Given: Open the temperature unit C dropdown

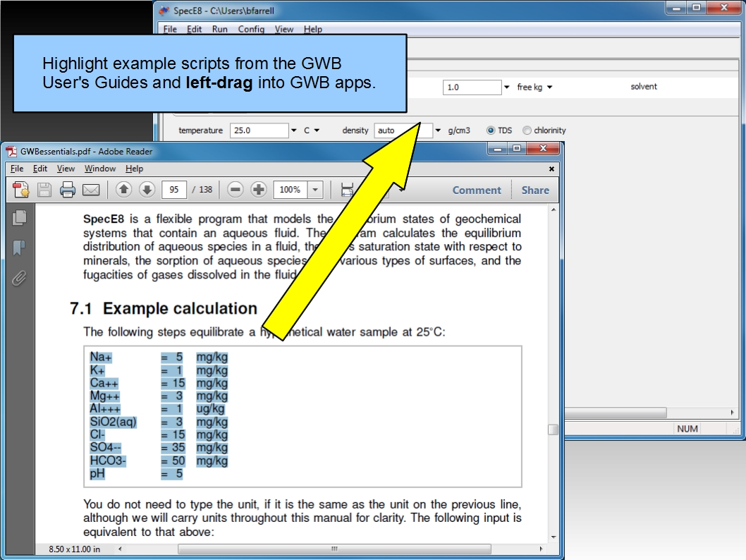Looking at the screenshot, I should pyautogui.click(x=317, y=130).
